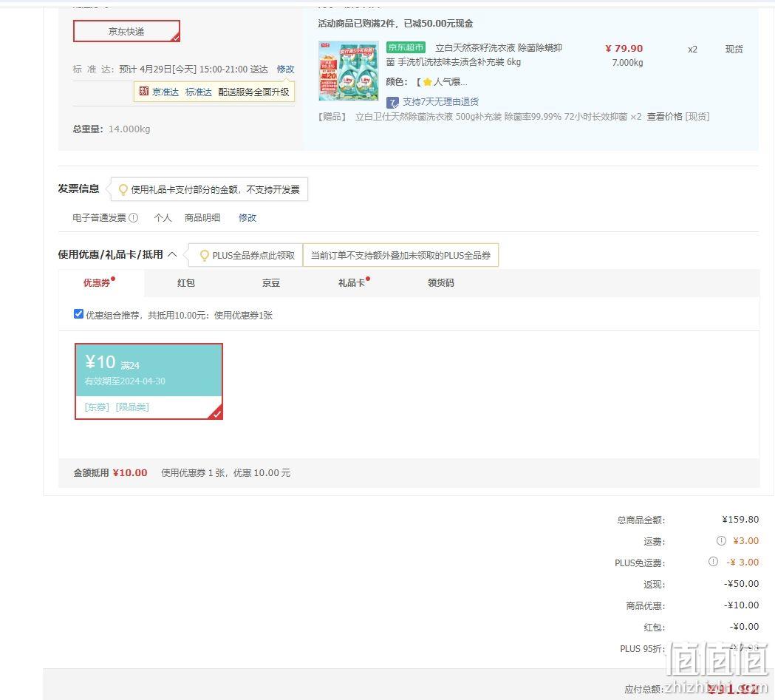Click the 京东超市 green tag
Image resolution: width=775 pixels, height=700 pixels.
point(406,47)
